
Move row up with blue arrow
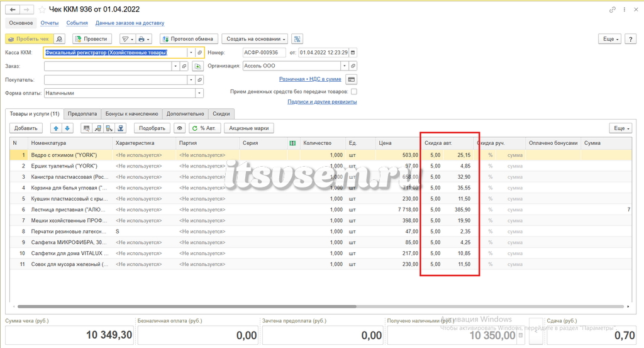tap(56, 128)
